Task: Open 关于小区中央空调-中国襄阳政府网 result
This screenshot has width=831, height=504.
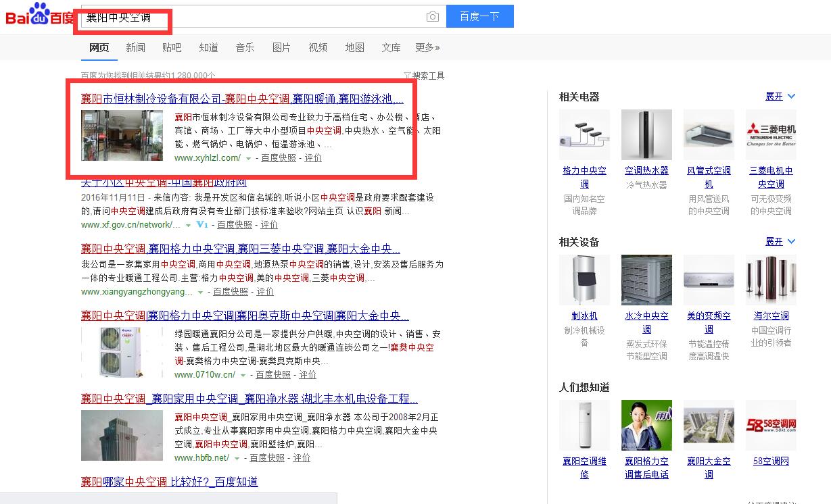Action: point(164,183)
